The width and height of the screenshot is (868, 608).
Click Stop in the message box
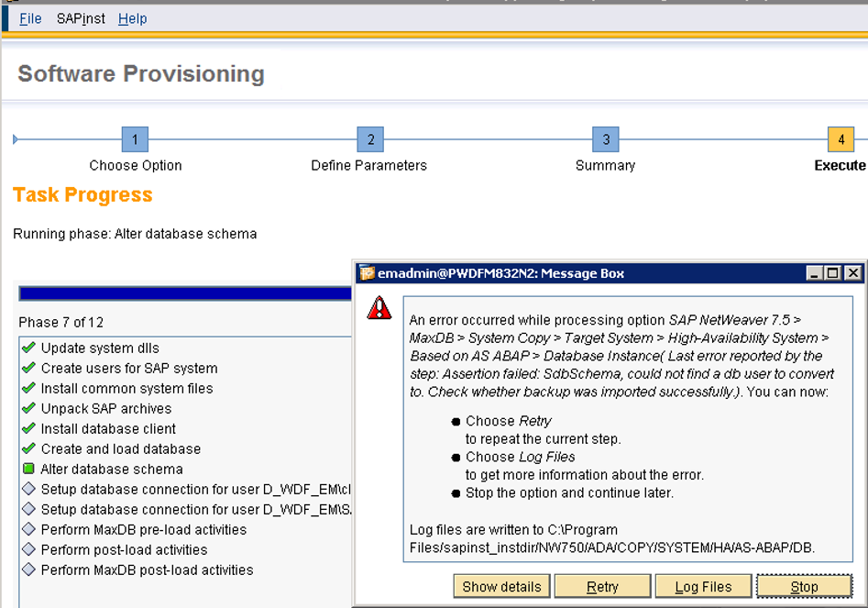[804, 586]
